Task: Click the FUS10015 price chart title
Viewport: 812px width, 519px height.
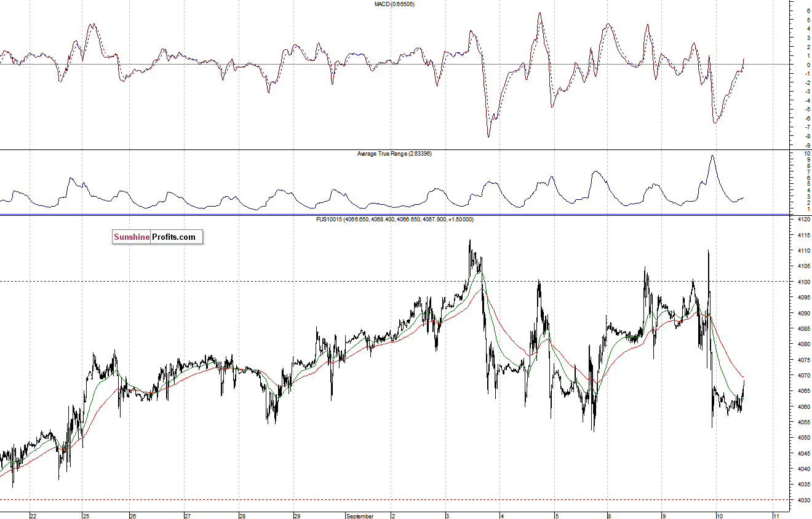Action: [394, 220]
